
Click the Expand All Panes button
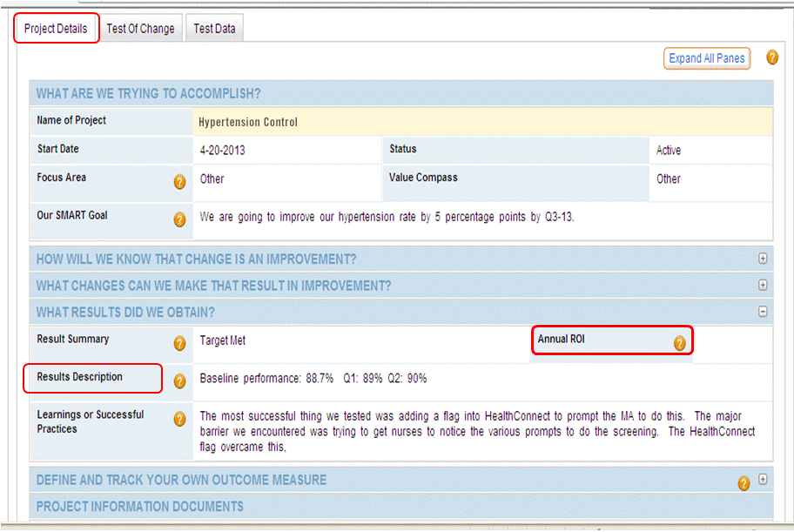706,58
